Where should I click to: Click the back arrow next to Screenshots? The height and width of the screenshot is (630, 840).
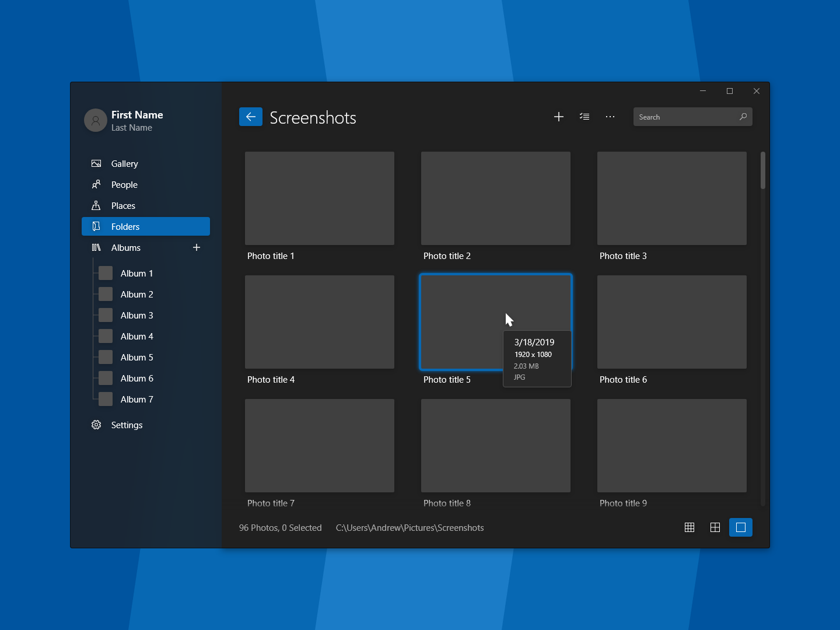250,117
